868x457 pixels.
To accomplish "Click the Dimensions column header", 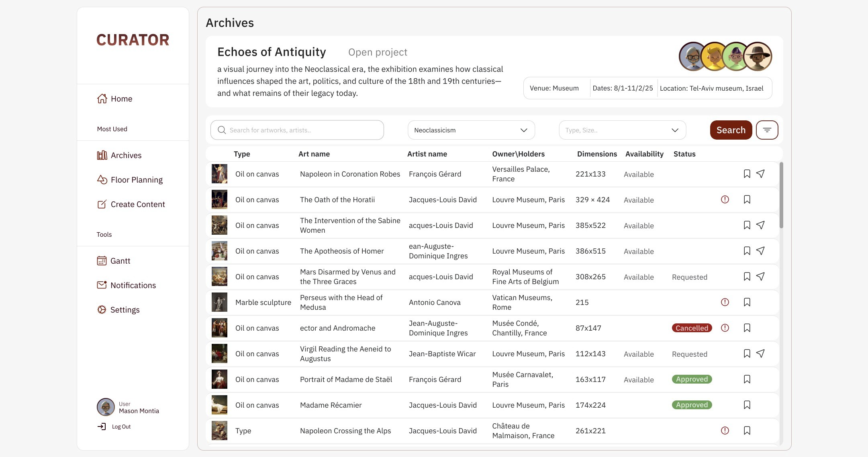I will [x=597, y=154].
